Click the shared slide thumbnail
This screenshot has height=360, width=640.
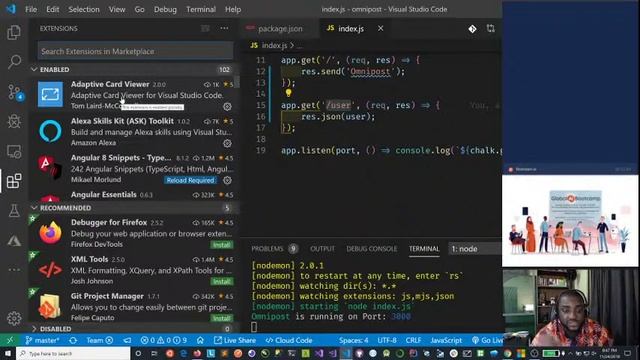[x=570, y=220]
